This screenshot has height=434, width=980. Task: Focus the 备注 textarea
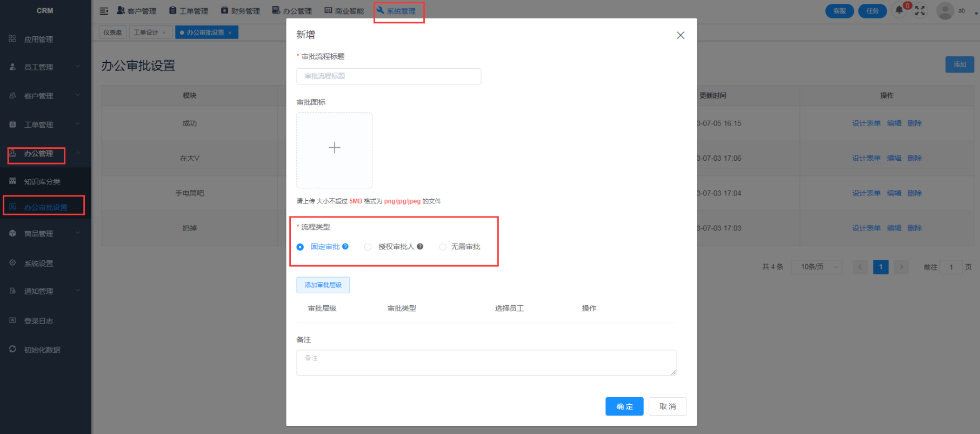(486, 363)
